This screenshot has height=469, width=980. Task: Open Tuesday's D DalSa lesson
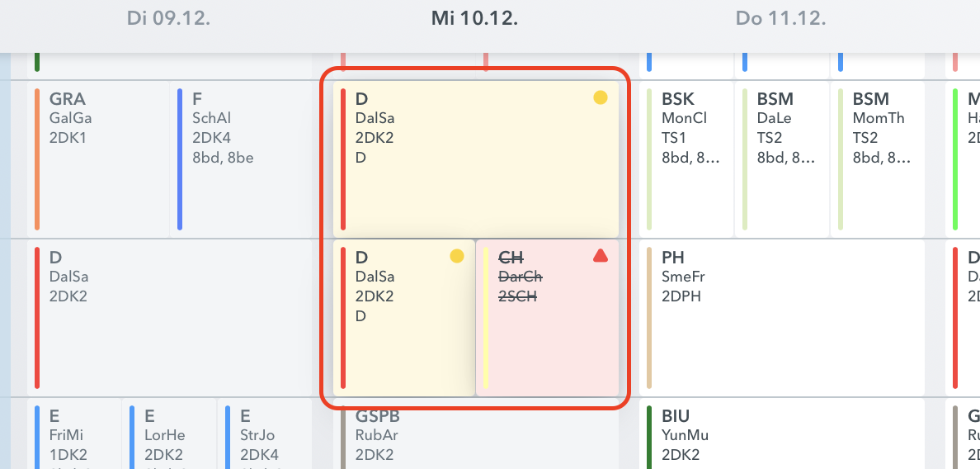coord(170,318)
